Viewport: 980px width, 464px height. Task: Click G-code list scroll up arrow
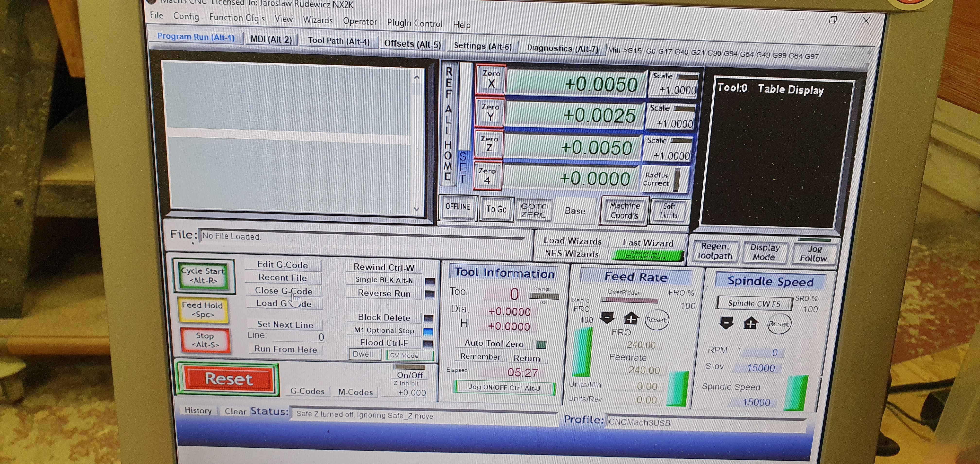click(x=417, y=78)
